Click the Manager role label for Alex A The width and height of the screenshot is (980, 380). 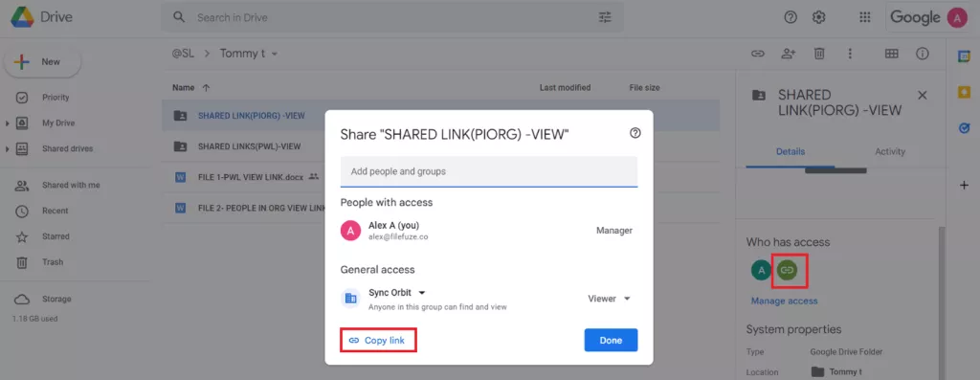[x=613, y=231]
